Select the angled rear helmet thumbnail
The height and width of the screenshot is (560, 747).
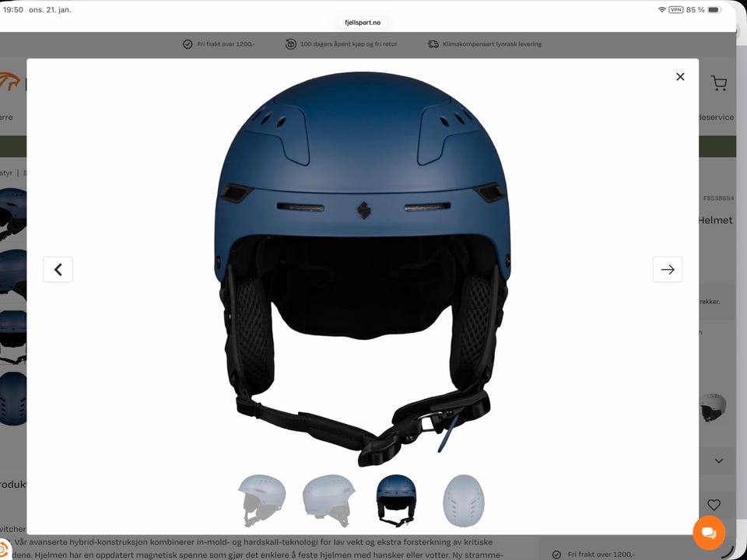(x=328, y=500)
